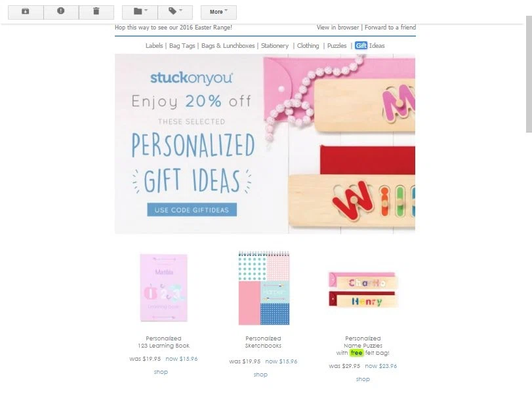
Task: Delete the email with trash icon
Action: pyautogui.click(x=96, y=12)
